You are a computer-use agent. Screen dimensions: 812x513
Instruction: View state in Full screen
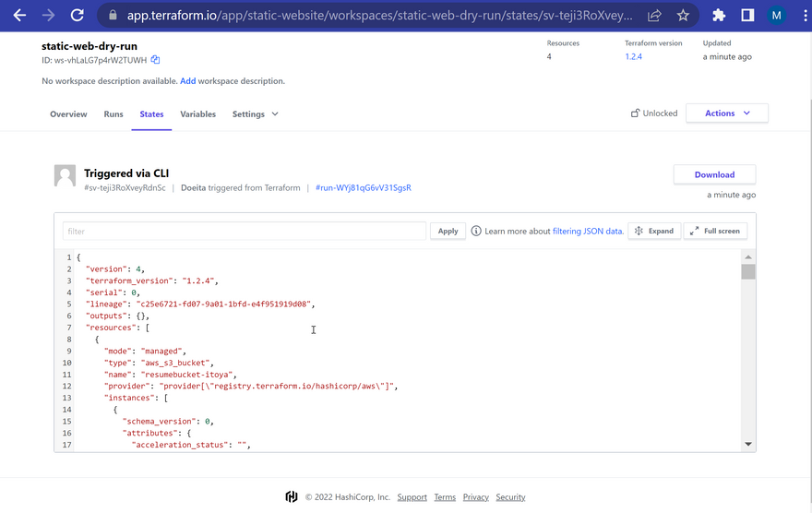point(715,231)
